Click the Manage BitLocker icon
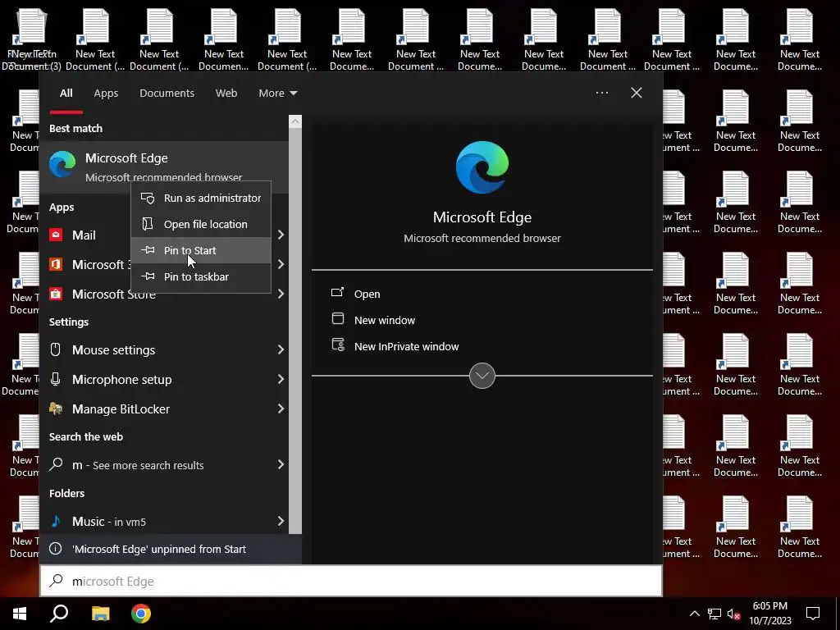The width and height of the screenshot is (840, 630). 56,409
